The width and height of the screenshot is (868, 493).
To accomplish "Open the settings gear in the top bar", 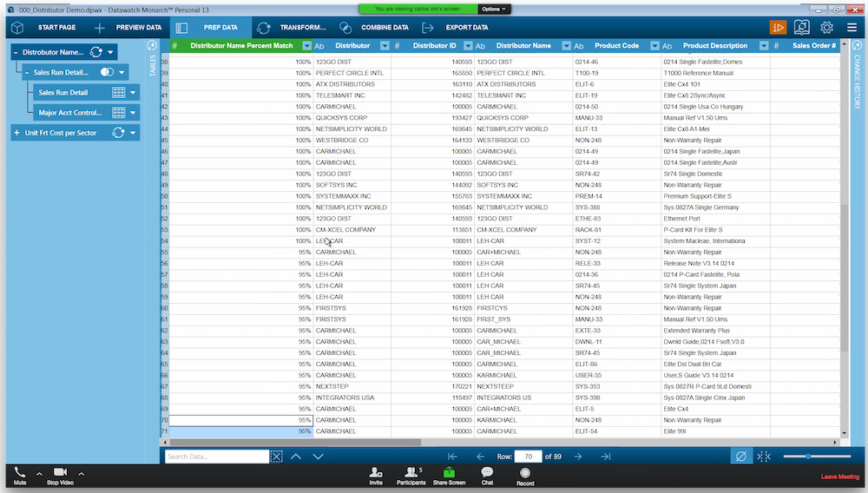I will pos(826,28).
